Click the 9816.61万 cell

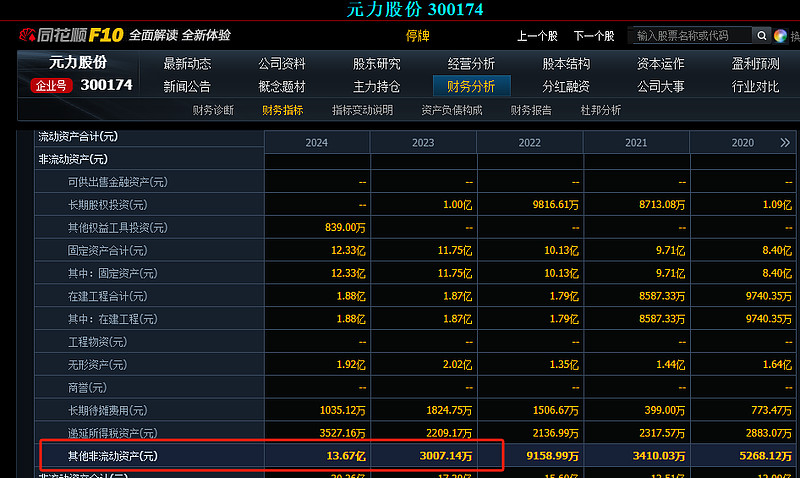point(556,205)
